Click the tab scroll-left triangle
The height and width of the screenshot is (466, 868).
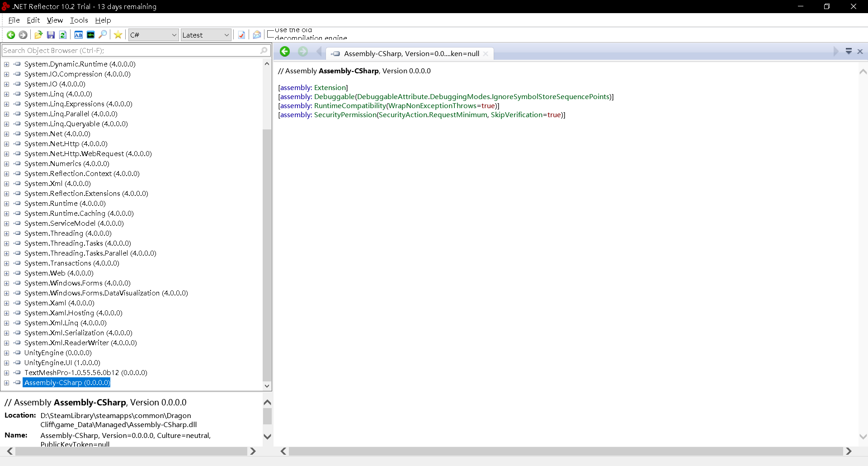pyautogui.click(x=319, y=52)
